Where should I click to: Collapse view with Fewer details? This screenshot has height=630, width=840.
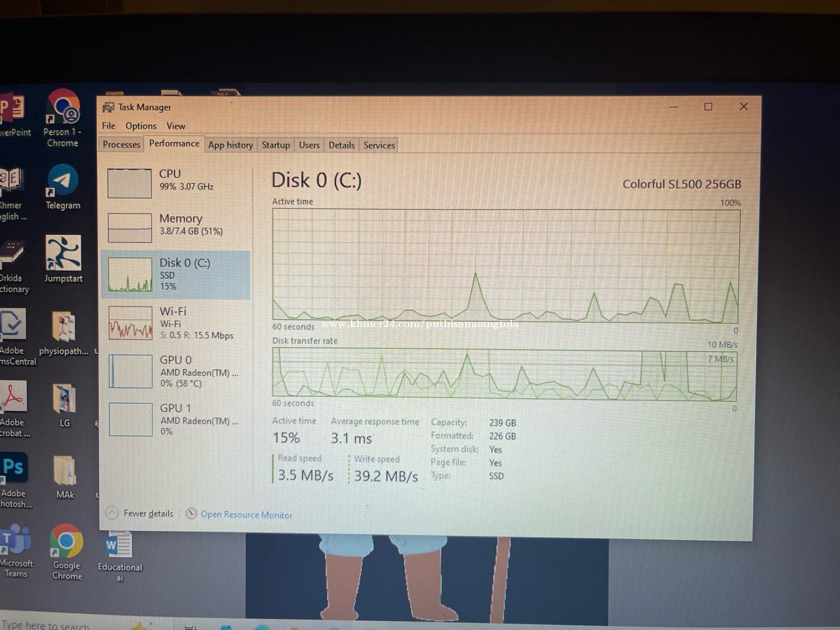pos(147,514)
